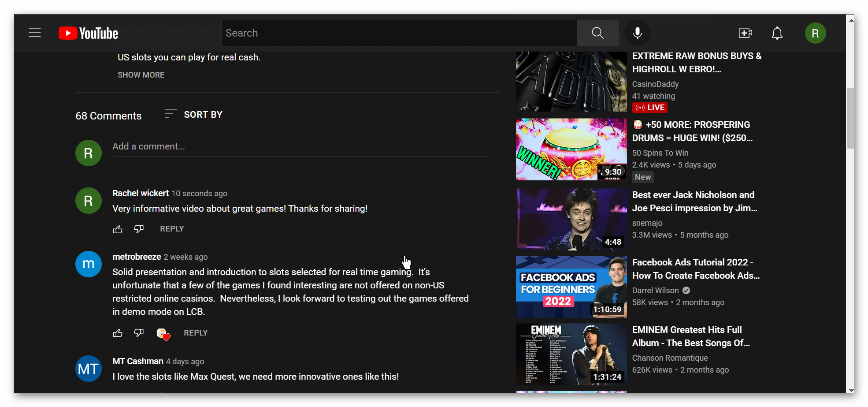The width and height of the screenshot is (868, 407).
Task: Open 'Facebook Ads Tutorial 2022' video title
Action: click(696, 269)
